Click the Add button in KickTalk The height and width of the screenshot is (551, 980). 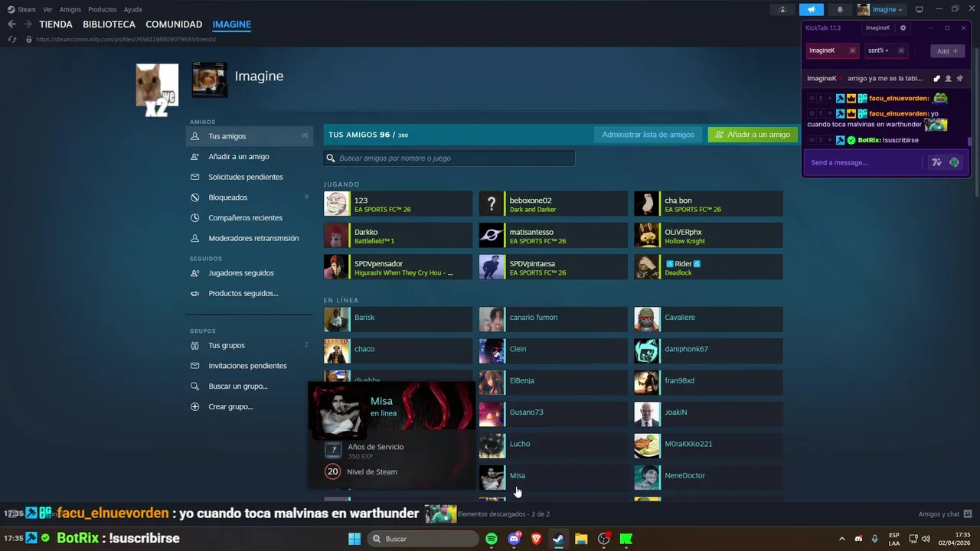[947, 51]
